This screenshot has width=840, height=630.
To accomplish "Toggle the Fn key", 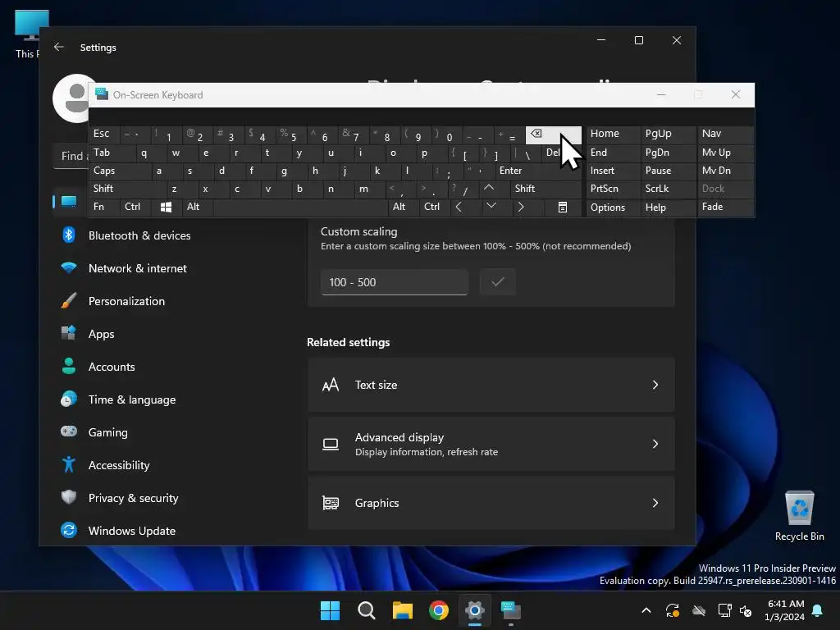I will tap(104, 208).
